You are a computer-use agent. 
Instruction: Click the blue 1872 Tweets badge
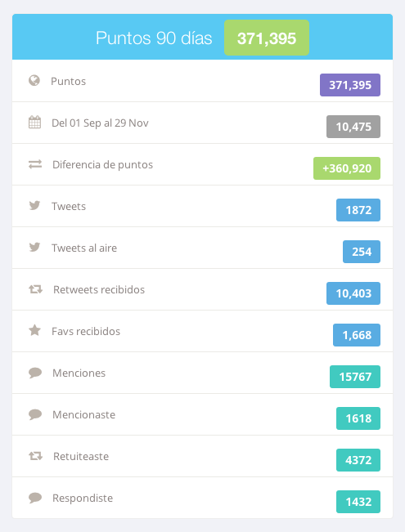pos(358,210)
